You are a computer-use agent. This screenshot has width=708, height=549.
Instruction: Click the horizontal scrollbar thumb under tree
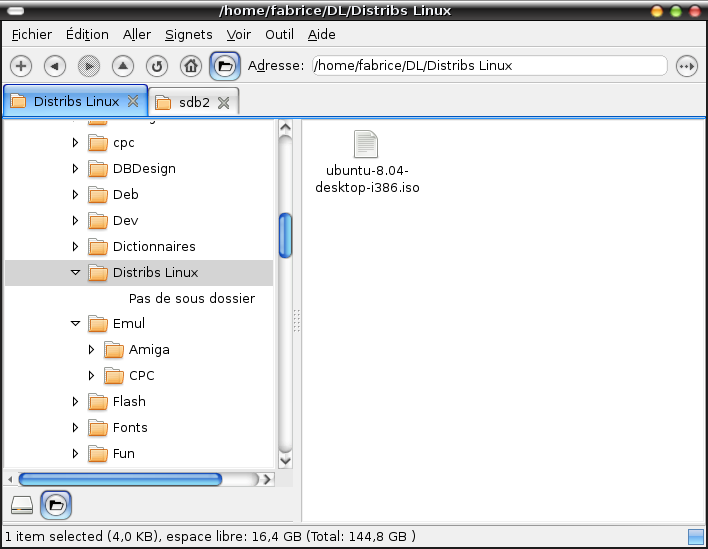coord(120,479)
